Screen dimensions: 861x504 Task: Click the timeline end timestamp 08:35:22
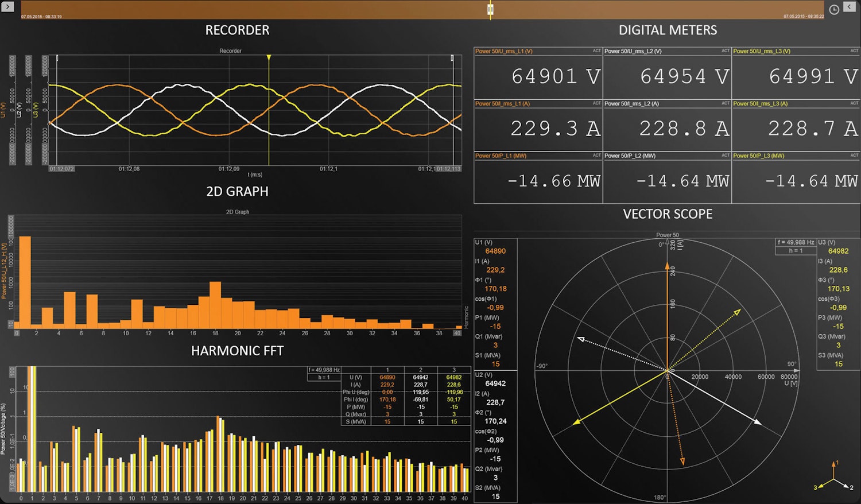[804, 17]
